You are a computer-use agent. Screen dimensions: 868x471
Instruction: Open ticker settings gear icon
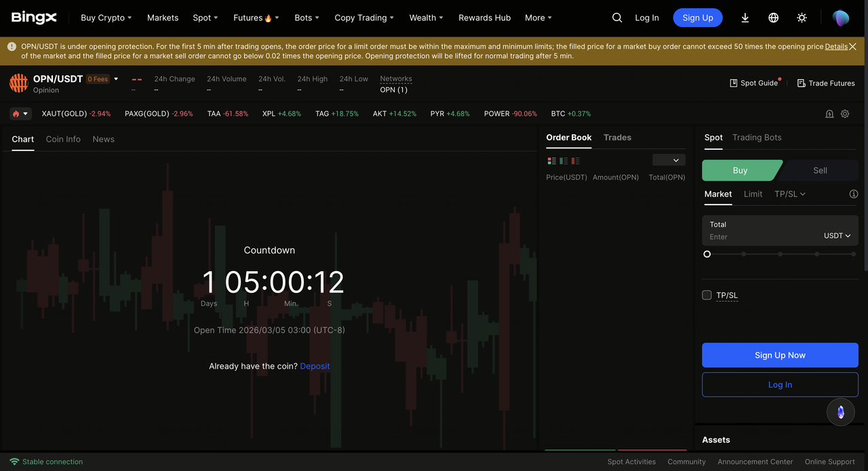tap(845, 114)
